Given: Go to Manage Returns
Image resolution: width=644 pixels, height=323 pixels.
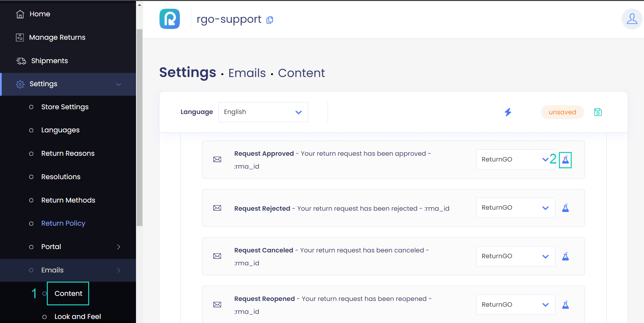Looking at the screenshot, I should coord(57,37).
